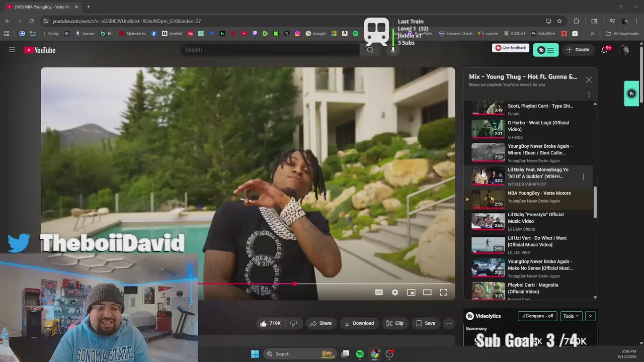644x362 pixels.
Task: Play Lil Uzi Vert Do What I Want
Action: pyautogui.click(x=488, y=244)
